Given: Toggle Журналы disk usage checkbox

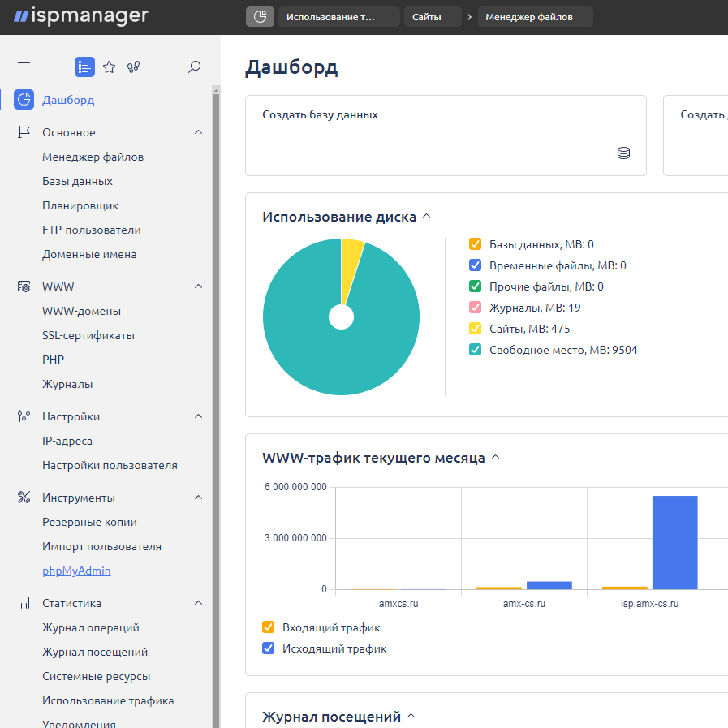Looking at the screenshot, I should click(475, 308).
